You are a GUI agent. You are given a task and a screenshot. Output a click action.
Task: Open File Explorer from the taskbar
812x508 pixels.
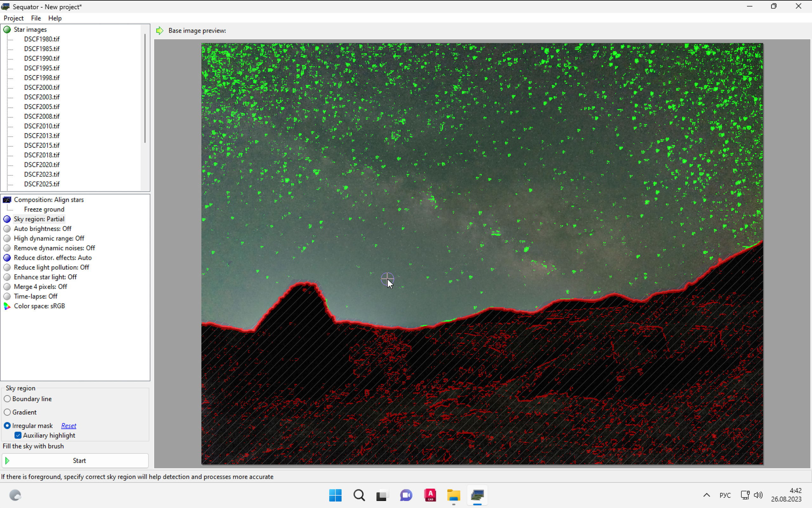(x=453, y=495)
